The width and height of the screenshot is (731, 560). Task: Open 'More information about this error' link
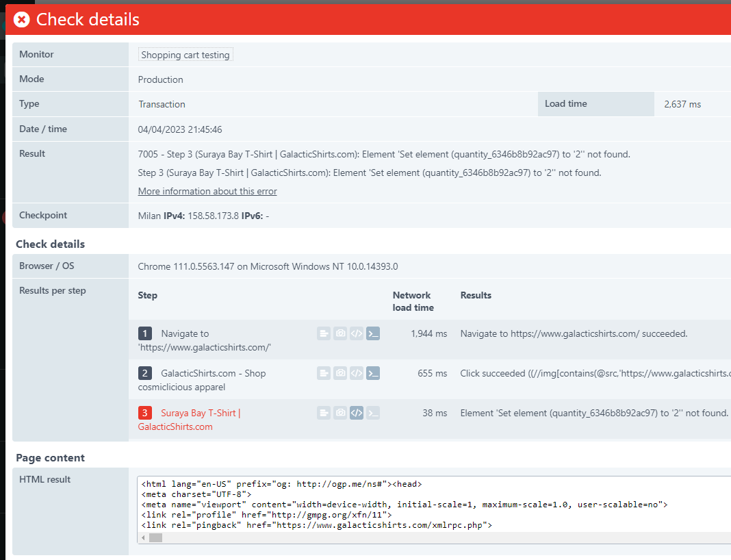(207, 191)
